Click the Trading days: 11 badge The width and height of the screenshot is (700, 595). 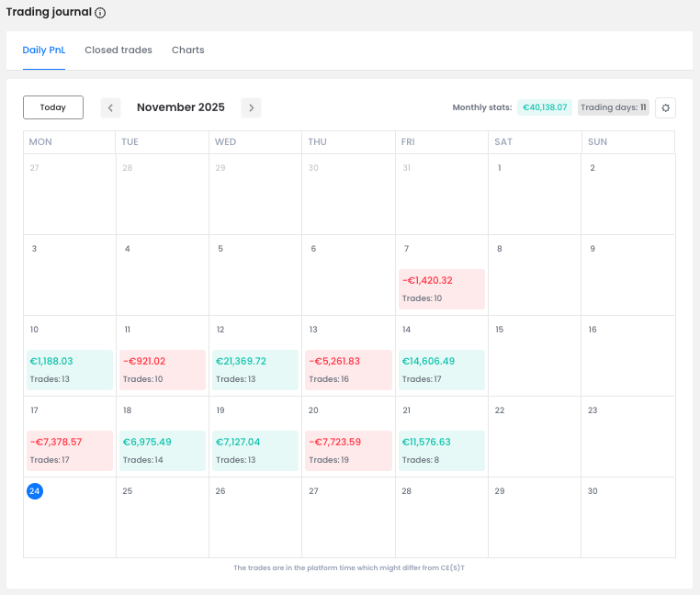[614, 107]
